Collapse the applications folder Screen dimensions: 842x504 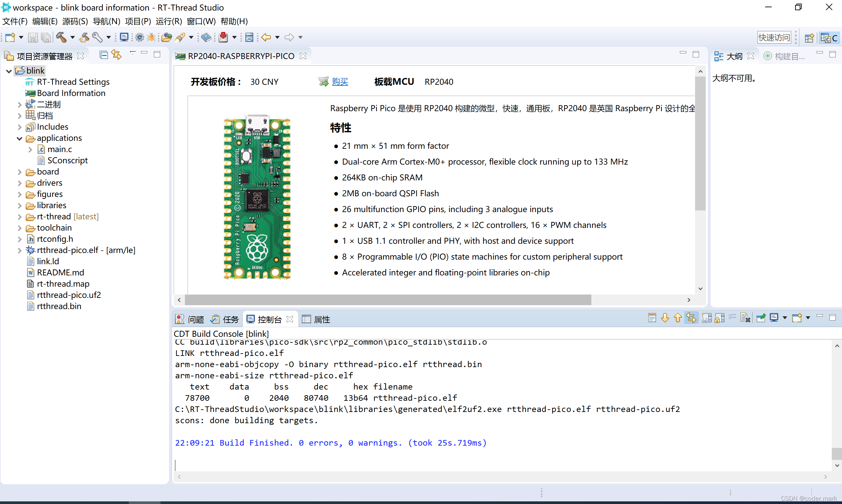19,139
